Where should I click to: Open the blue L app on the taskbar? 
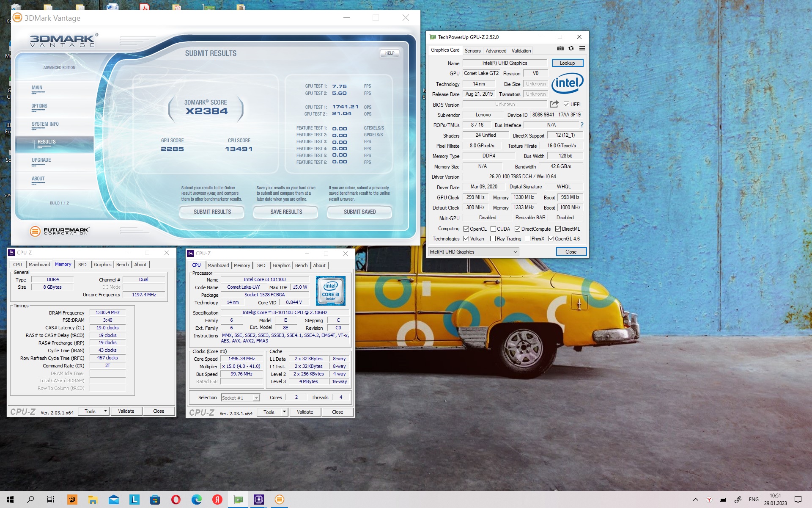coord(134,500)
